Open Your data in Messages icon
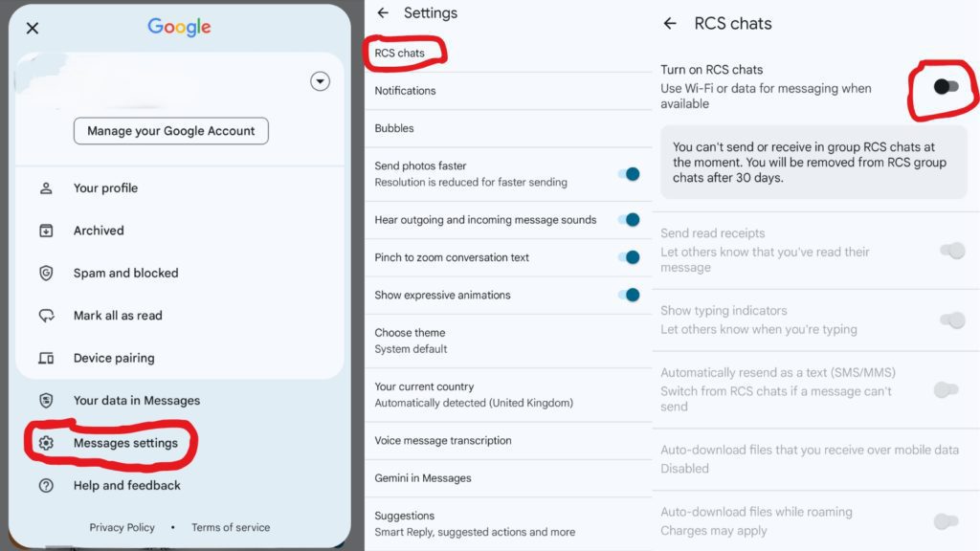 (46, 401)
